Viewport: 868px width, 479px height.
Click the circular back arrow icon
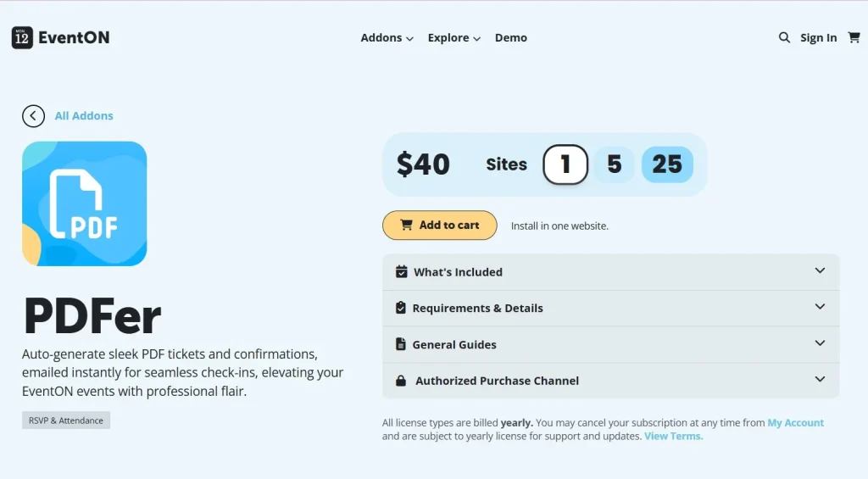33,116
